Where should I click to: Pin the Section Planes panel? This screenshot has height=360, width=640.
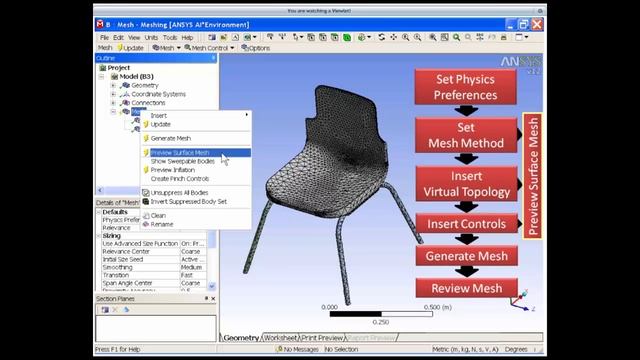pyautogui.click(x=206, y=299)
